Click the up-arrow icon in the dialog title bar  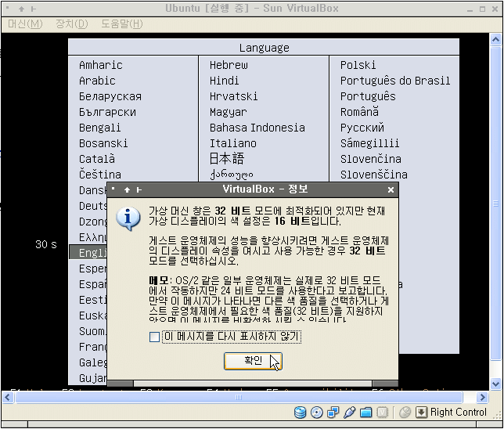click(127, 189)
